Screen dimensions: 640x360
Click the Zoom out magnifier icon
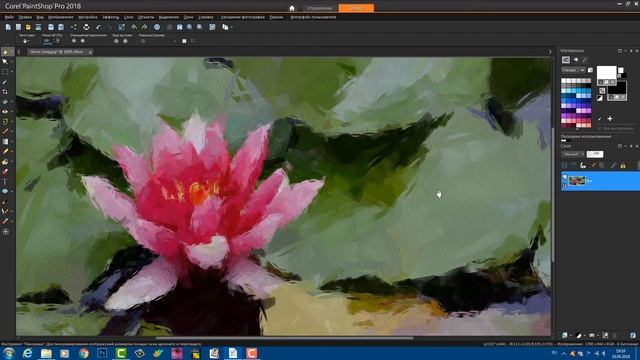click(x=200, y=27)
